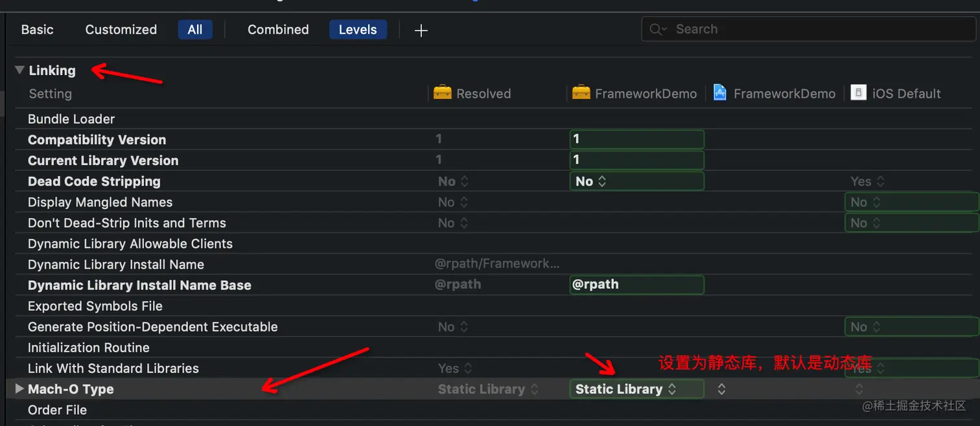Click the Resolved column toolbox icon
Viewport: 980px width, 426px height.
pyautogui.click(x=443, y=93)
